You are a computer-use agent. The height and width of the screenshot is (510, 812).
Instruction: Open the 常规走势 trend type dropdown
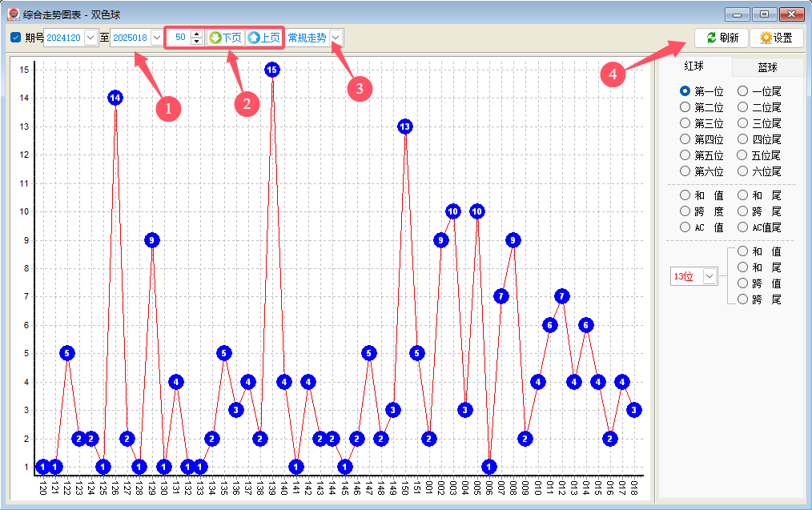[x=336, y=38]
